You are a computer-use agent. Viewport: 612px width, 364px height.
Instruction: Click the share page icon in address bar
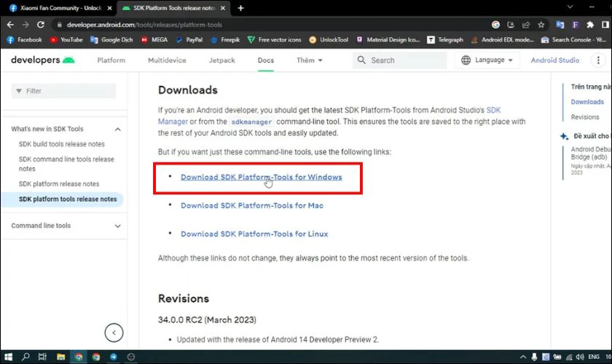(526, 25)
